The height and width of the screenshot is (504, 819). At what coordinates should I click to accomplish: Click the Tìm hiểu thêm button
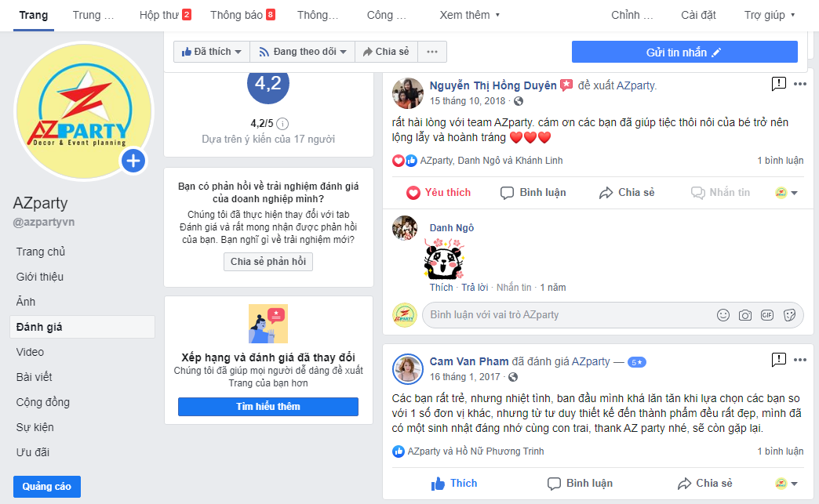pos(268,407)
